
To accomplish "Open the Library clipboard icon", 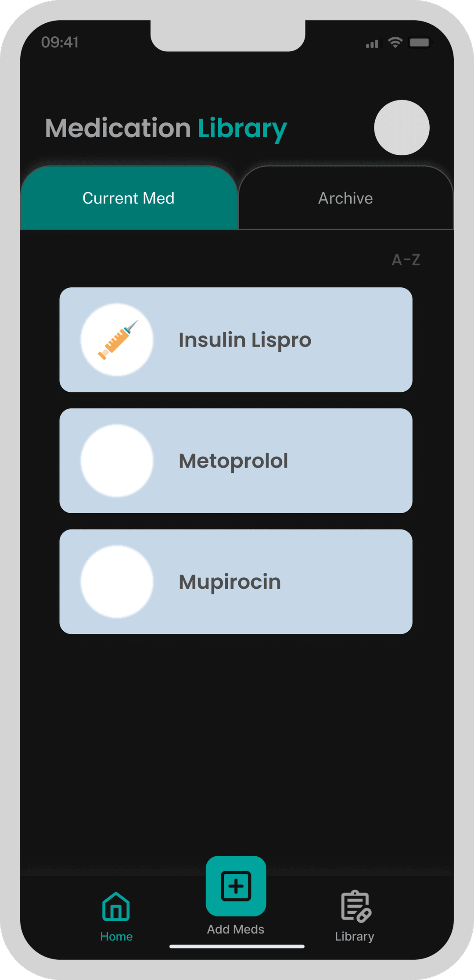I will pos(356,906).
